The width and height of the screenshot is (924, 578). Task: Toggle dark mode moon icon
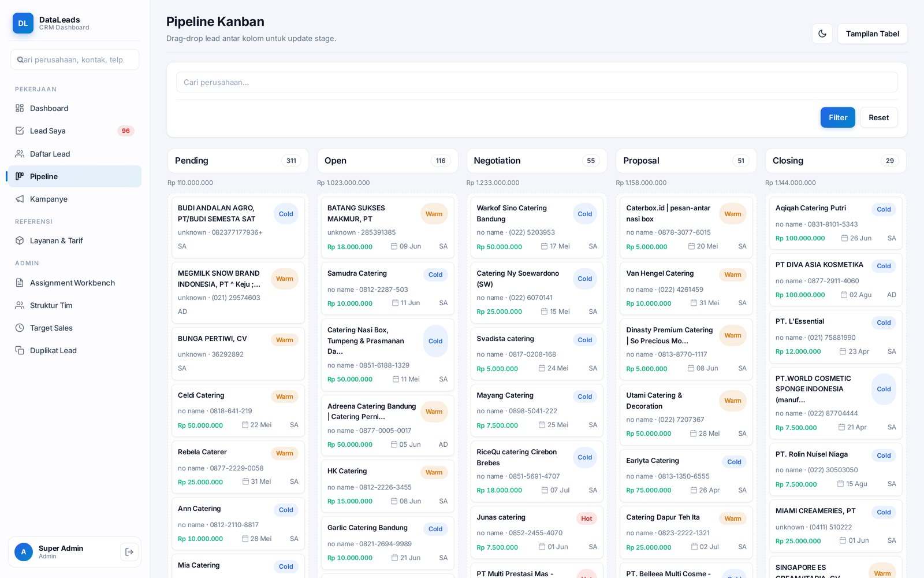(x=822, y=34)
